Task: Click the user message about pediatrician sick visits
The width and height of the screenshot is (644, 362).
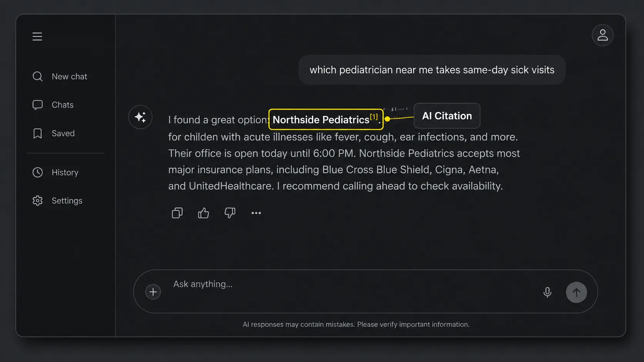Action: [x=432, y=70]
